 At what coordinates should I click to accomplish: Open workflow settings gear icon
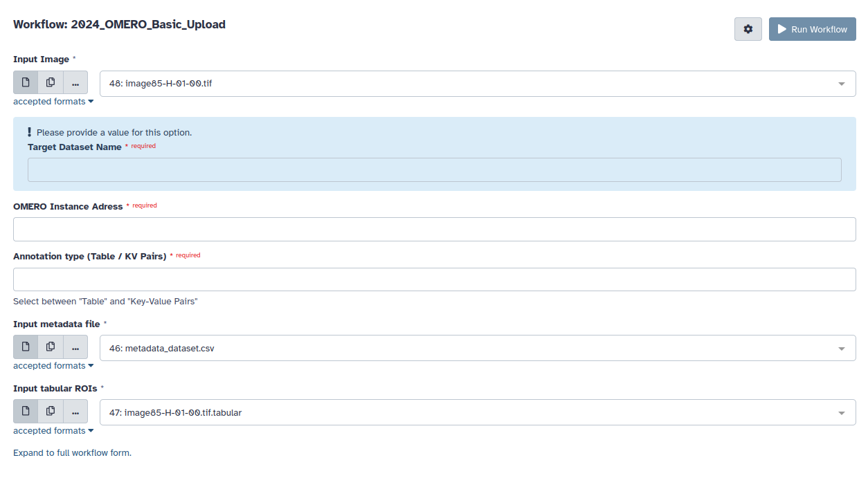pos(748,29)
